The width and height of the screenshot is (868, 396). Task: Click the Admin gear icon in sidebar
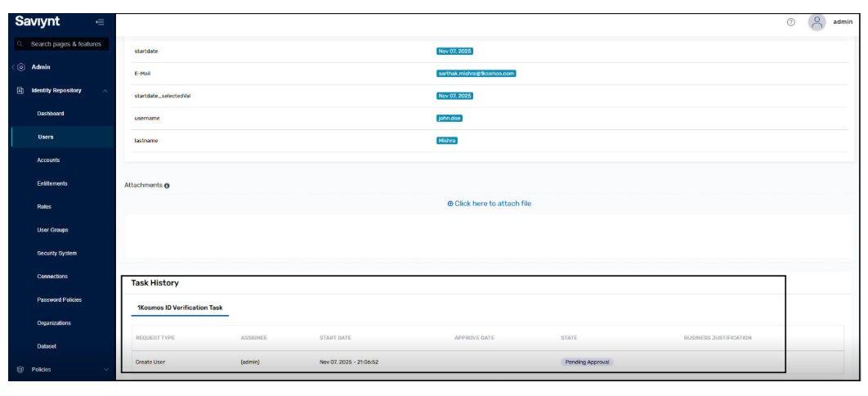pos(21,67)
